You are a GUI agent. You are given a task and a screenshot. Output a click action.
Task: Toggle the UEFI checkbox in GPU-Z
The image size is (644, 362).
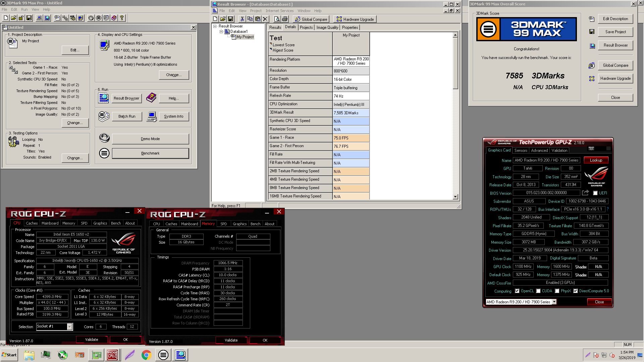pos(595,193)
